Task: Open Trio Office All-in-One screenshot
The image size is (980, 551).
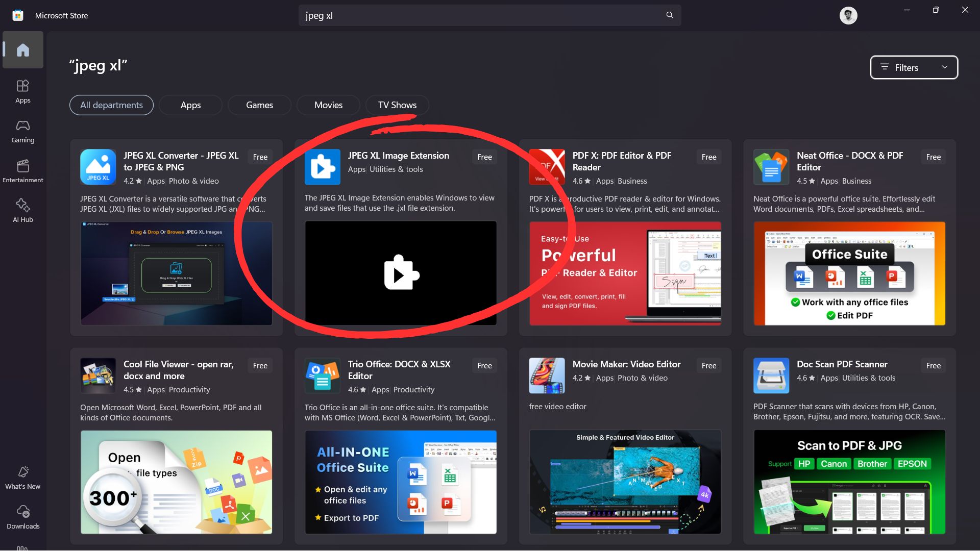Action: tap(401, 482)
